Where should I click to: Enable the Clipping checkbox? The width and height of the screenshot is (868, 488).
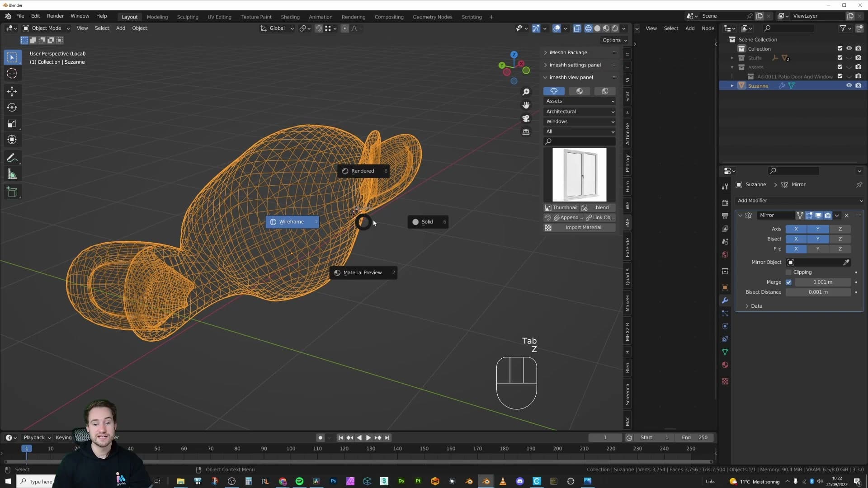pyautogui.click(x=788, y=272)
